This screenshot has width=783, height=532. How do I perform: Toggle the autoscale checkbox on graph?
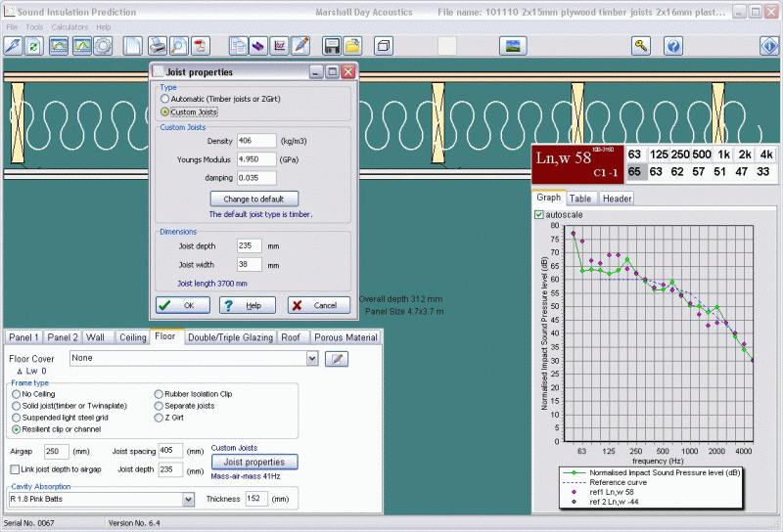point(539,214)
